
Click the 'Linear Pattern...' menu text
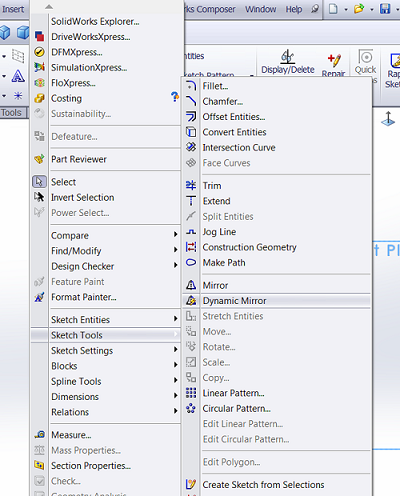point(233,393)
